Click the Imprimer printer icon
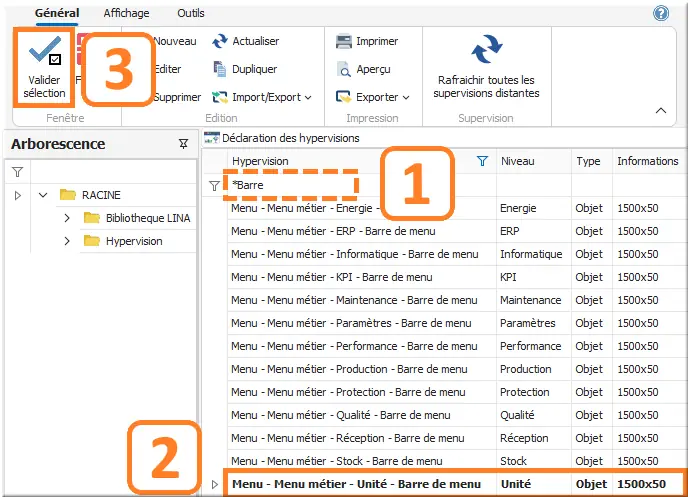This screenshot has width=688, height=497. 344,41
